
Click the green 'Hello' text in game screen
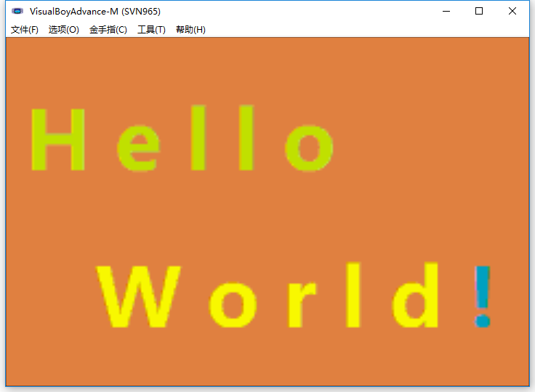point(182,138)
